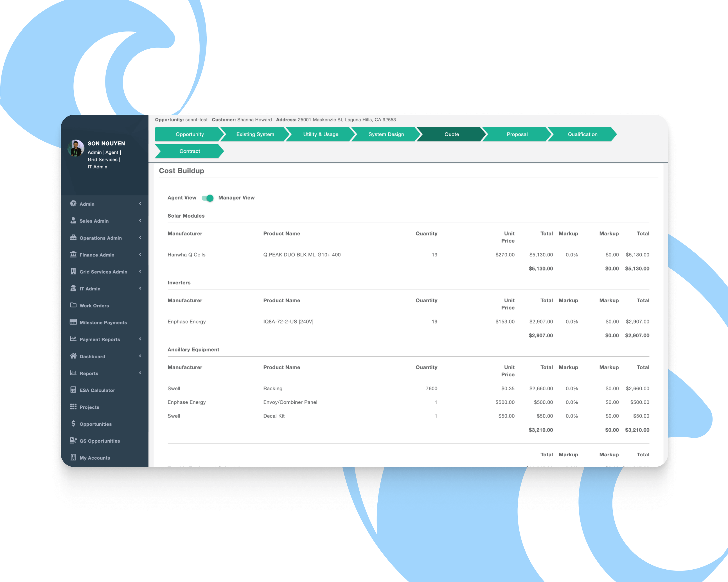Expand the Grid Services Admin chevron
728x582 pixels.
pyautogui.click(x=140, y=271)
